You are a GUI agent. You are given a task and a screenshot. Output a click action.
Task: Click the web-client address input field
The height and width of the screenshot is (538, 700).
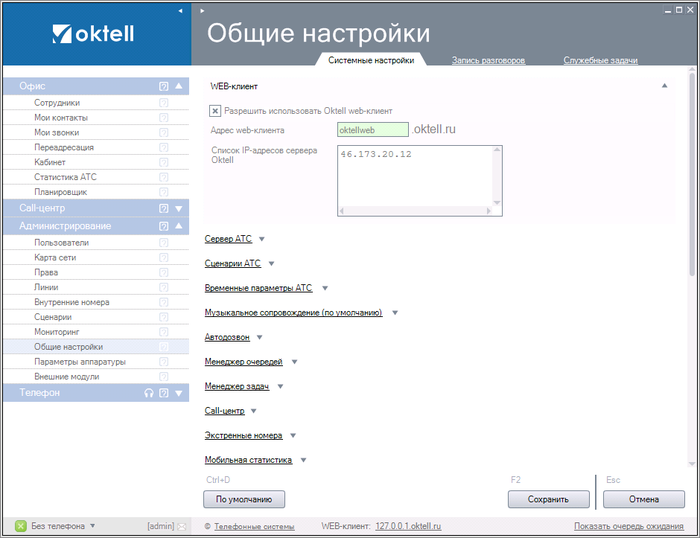[x=373, y=129]
